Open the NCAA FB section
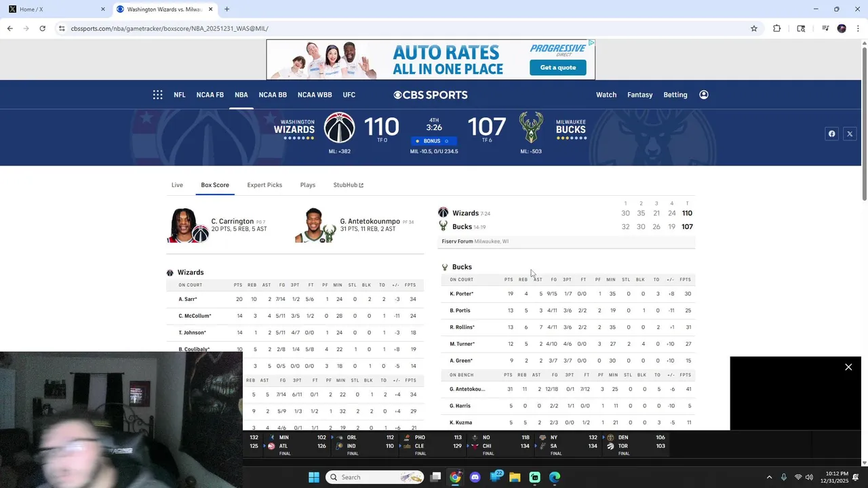Viewport: 868px width, 488px height. [x=210, y=95]
